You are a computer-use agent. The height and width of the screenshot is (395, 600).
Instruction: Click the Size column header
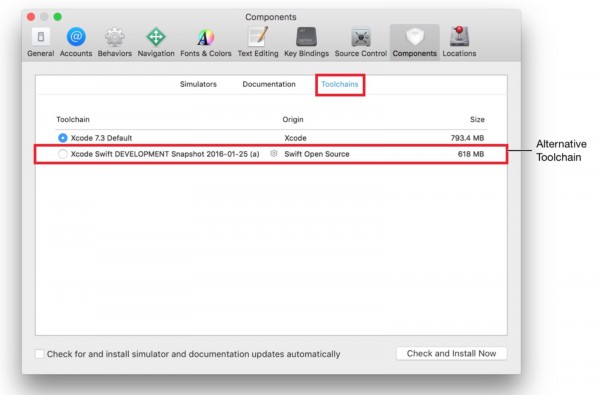coord(477,119)
